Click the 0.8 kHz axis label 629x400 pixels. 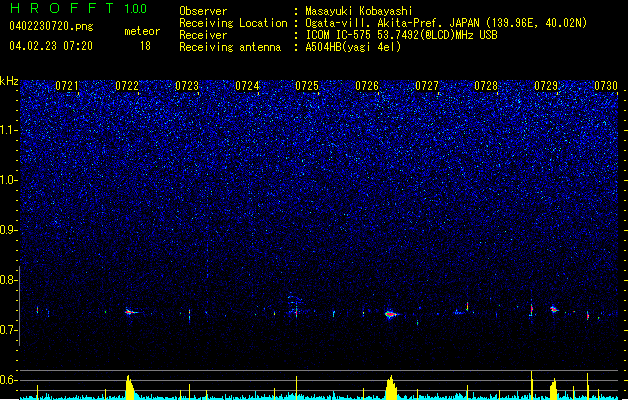coord(9,280)
